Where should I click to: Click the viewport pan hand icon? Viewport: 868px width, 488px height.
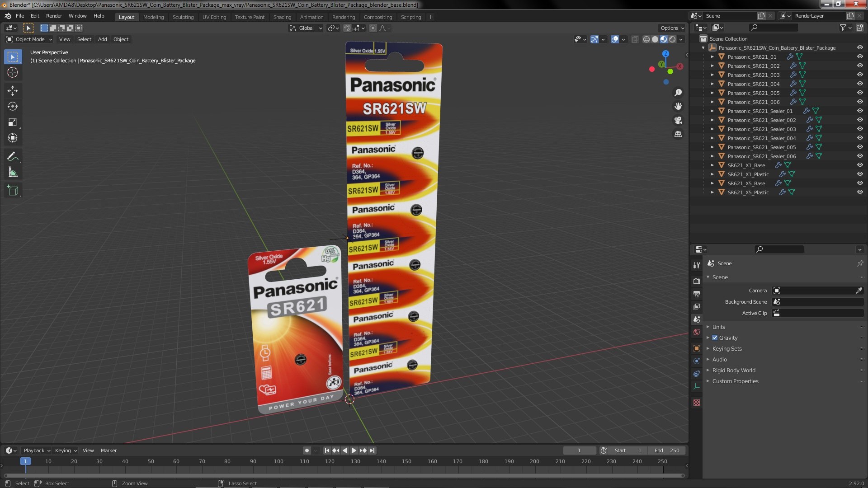pyautogui.click(x=678, y=106)
